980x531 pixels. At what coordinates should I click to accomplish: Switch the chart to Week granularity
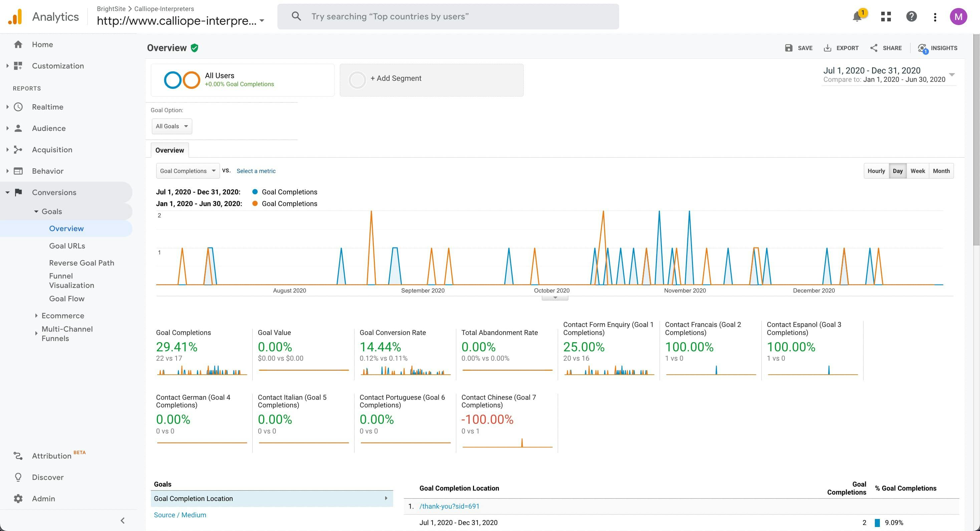pyautogui.click(x=917, y=171)
